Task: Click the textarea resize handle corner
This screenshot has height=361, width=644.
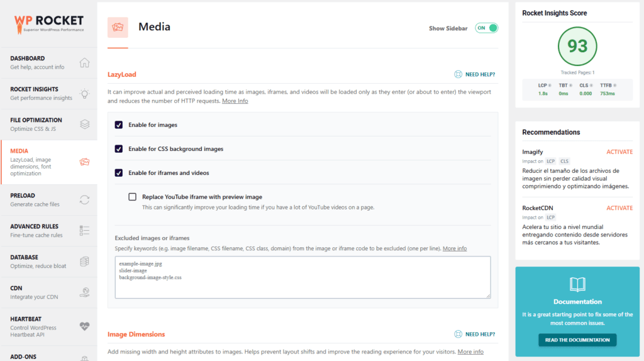Action: point(488,296)
